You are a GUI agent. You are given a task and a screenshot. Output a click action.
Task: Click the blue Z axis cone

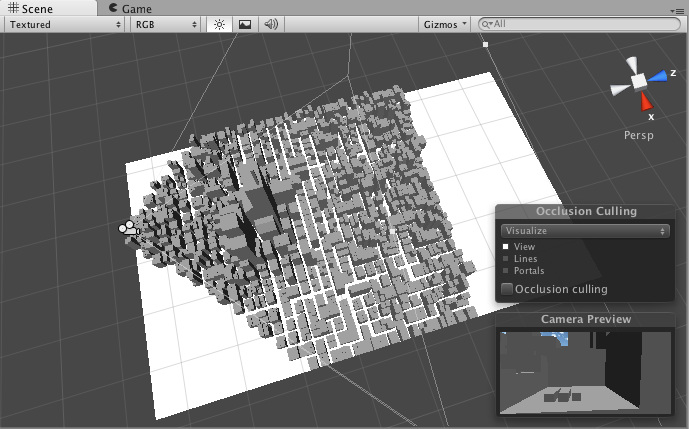point(658,76)
